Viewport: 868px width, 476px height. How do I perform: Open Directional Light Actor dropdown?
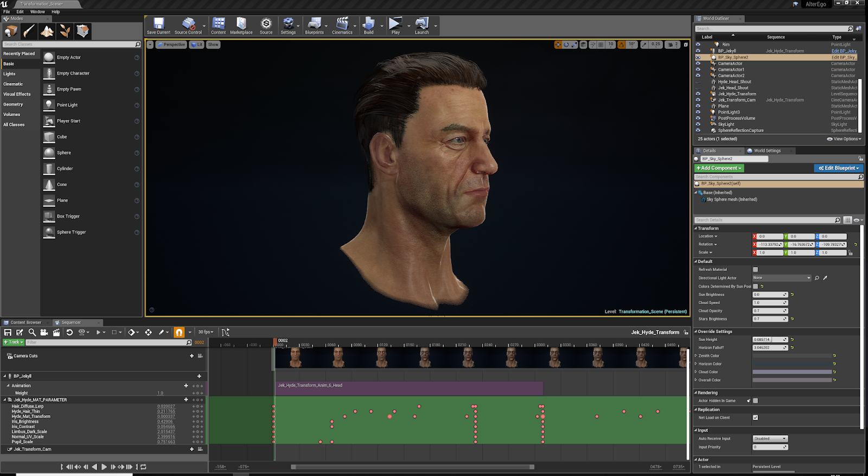coord(782,278)
